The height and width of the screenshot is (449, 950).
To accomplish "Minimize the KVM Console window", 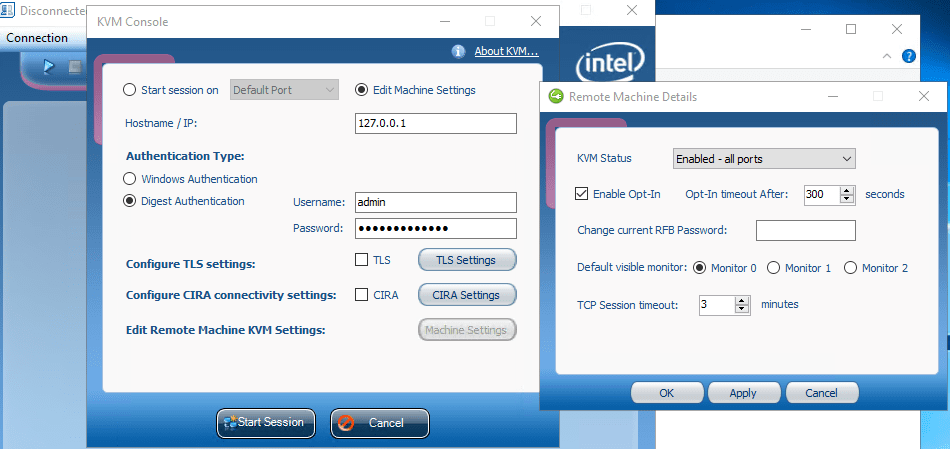I will pos(445,21).
